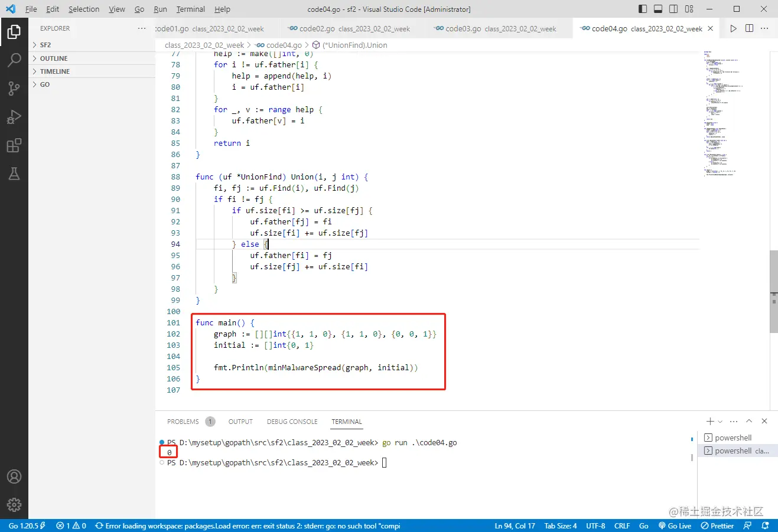Click Ln 94, Col 17 cursor position
The height and width of the screenshot is (532, 778).
(x=515, y=526)
